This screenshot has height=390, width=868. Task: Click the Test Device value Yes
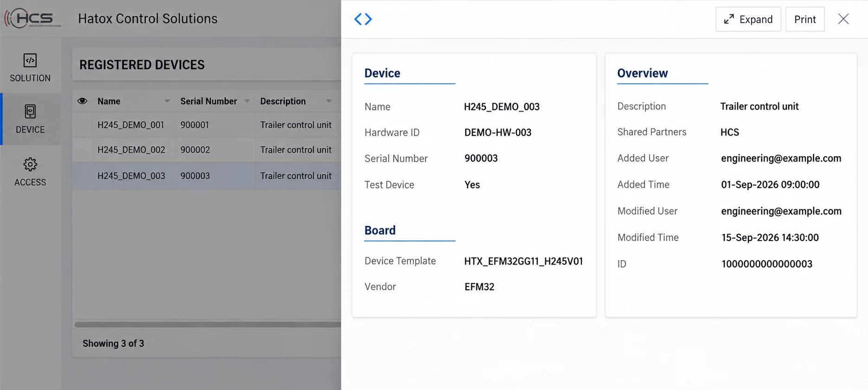click(472, 184)
